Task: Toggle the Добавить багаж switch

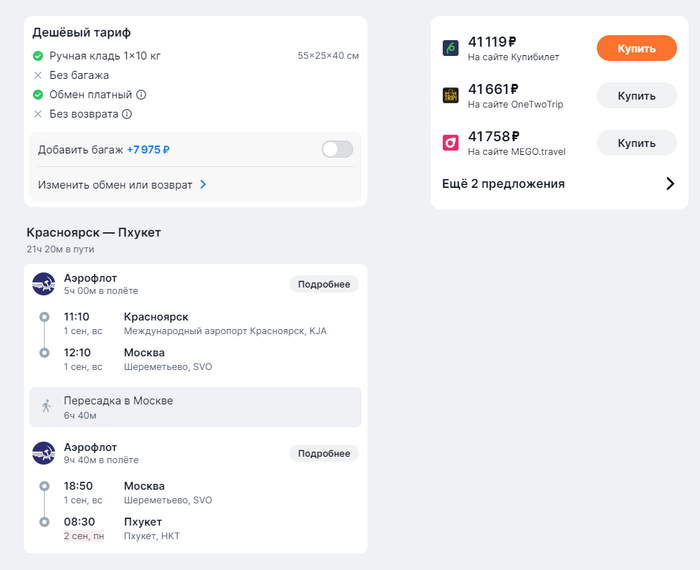Action: [337, 150]
